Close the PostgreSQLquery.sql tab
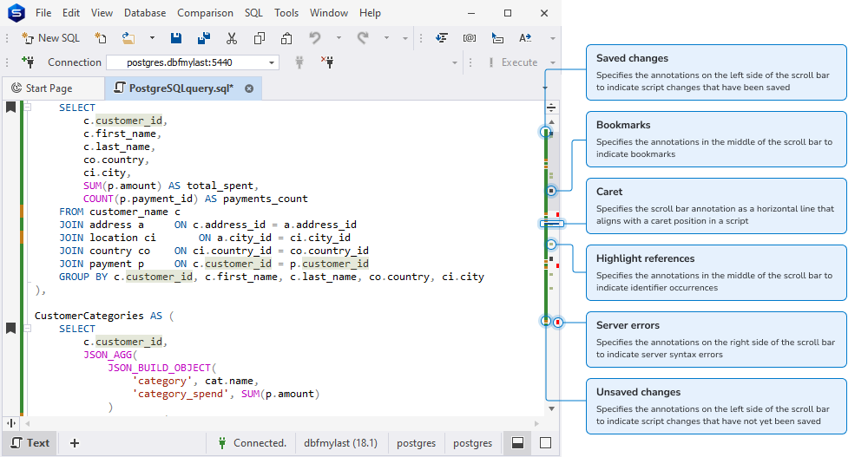Image resolution: width=868 pixels, height=457 pixels. point(249,88)
